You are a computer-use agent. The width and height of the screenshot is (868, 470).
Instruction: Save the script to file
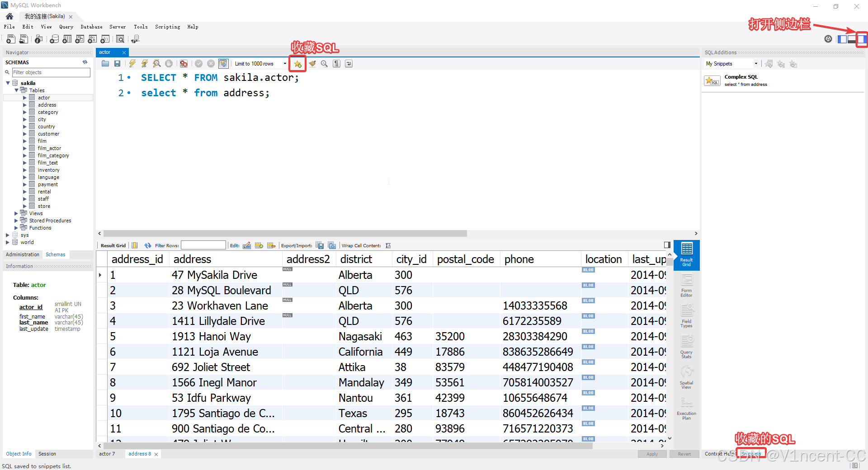[118, 64]
